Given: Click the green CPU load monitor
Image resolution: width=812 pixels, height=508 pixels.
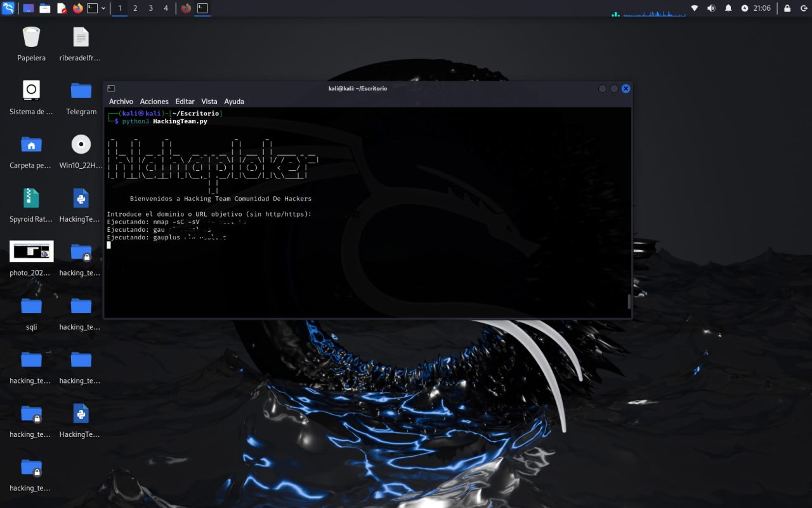Looking at the screenshot, I should [615, 13].
